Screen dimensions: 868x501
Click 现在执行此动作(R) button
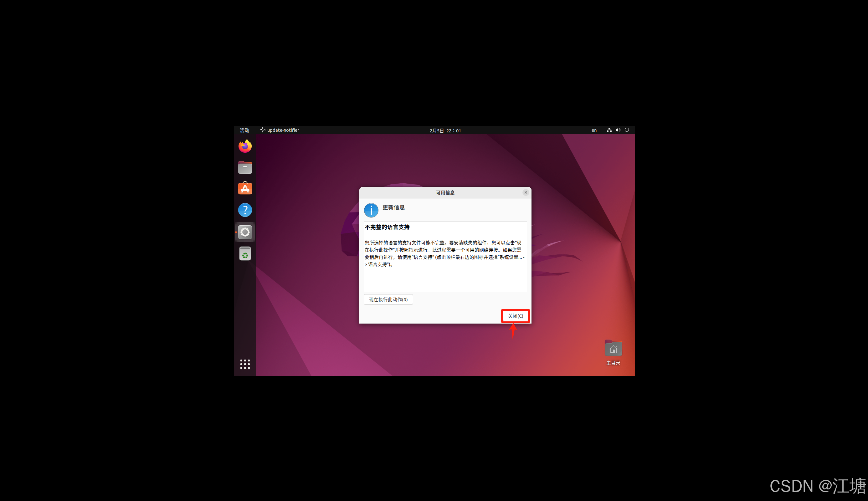point(388,300)
